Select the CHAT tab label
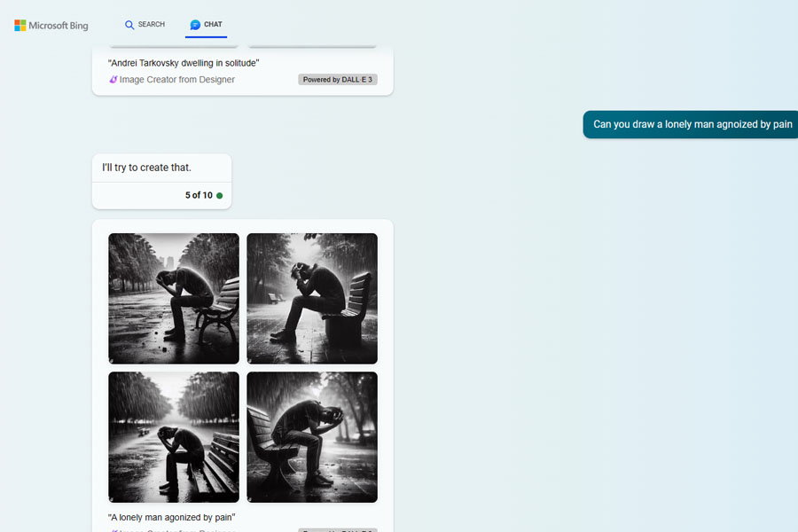The width and height of the screenshot is (798, 532). (x=213, y=25)
